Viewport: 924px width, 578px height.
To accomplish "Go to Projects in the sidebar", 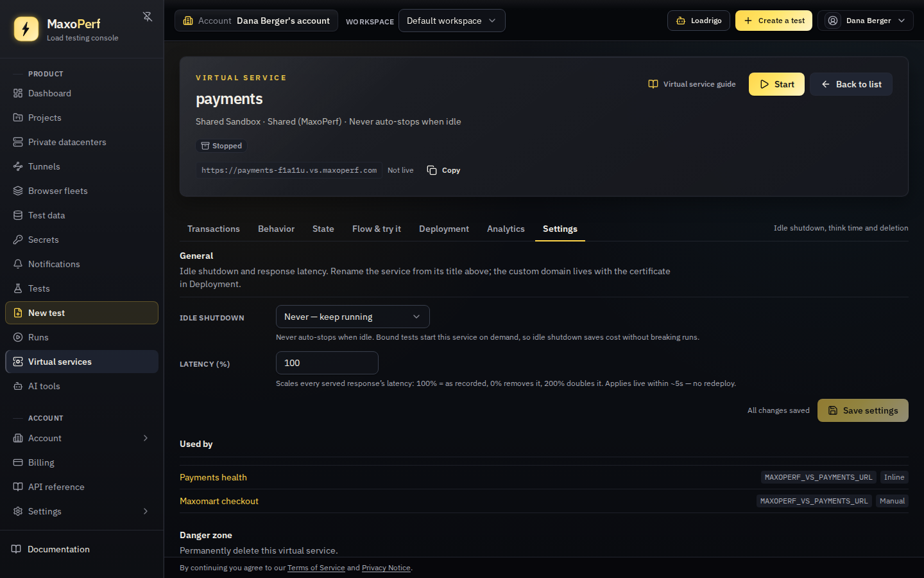I will [x=82, y=118].
